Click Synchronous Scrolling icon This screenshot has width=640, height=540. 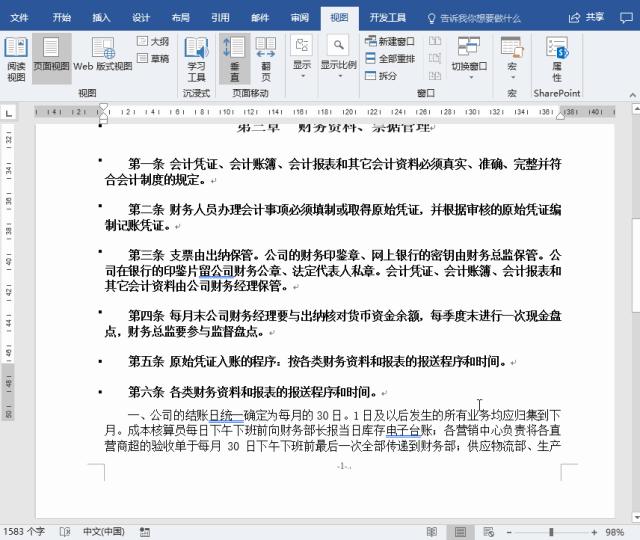coord(435,58)
